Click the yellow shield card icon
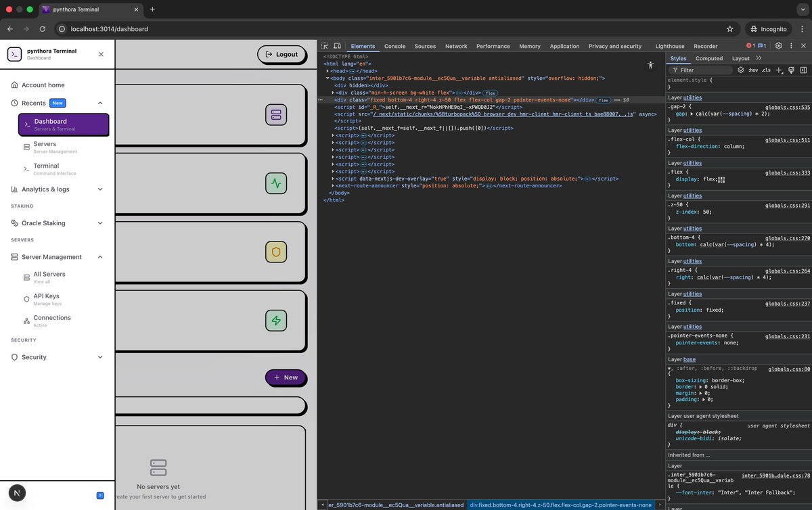The width and height of the screenshot is (812, 510). [276, 252]
